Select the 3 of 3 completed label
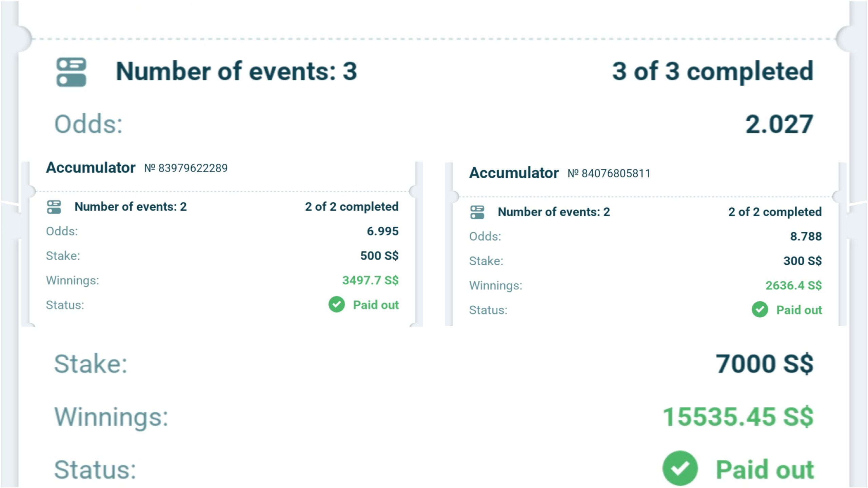This screenshot has height=488, width=868. point(713,72)
